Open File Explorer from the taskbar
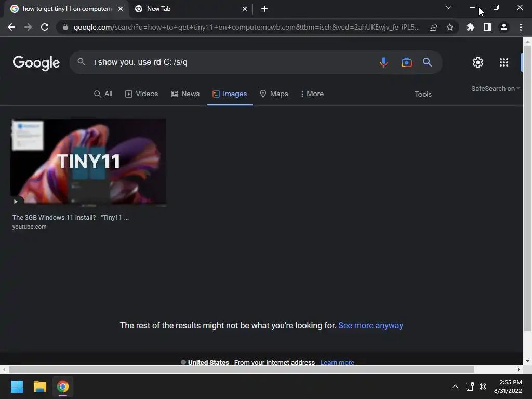Screen dimensions: 532x399 click(x=39, y=387)
